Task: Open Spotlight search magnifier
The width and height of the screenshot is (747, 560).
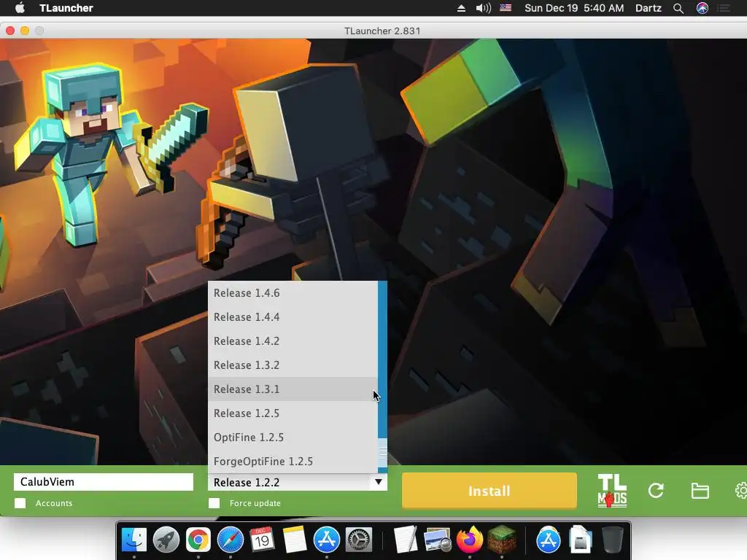Action: [x=678, y=8]
